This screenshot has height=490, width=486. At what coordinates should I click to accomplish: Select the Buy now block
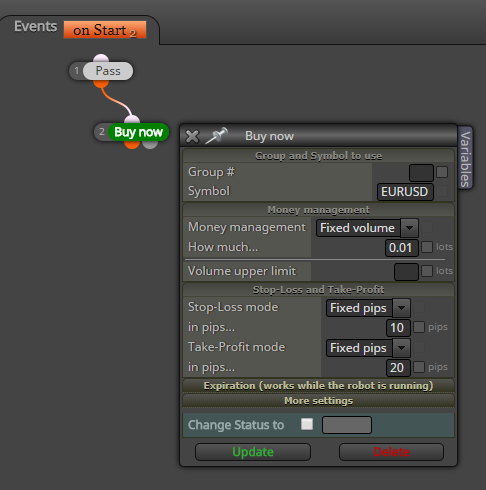(x=138, y=132)
